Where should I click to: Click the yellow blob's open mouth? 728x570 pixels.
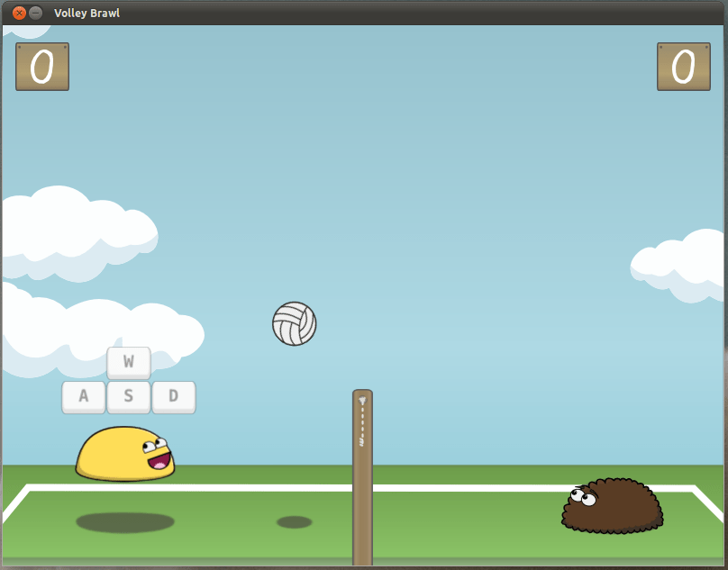pyautogui.click(x=159, y=461)
